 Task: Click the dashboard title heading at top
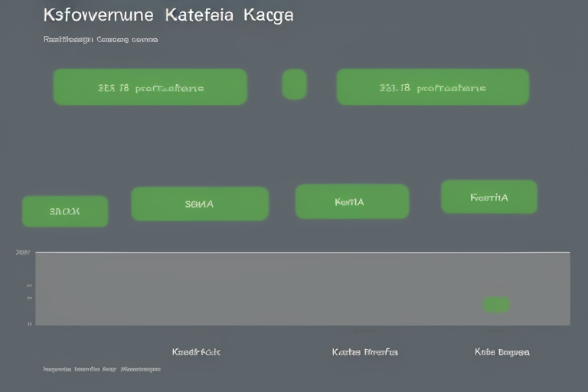[x=168, y=15]
